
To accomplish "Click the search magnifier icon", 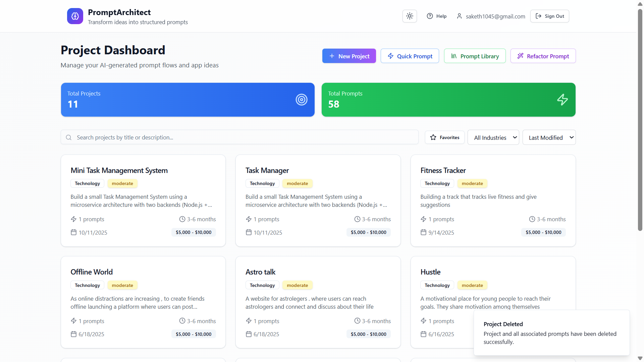I will pyautogui.click(x=69, y=137).
